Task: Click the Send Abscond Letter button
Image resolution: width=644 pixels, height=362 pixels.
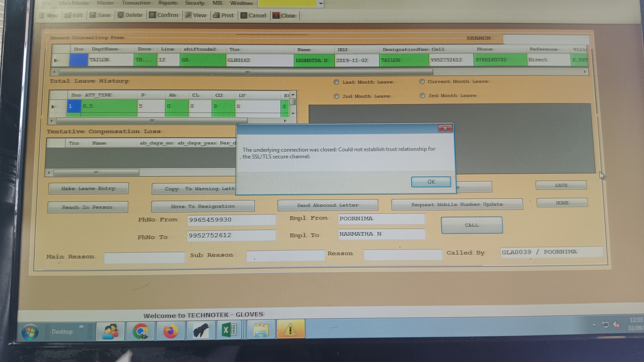Action: pyautogui.click(x=328, y=205)
